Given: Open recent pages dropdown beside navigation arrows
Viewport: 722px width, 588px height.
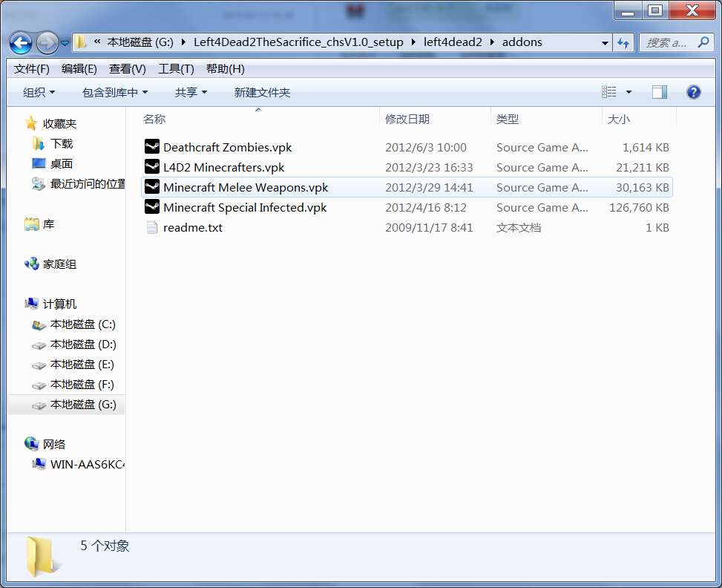Looking at the screenshot, I should tap(65, 43).
